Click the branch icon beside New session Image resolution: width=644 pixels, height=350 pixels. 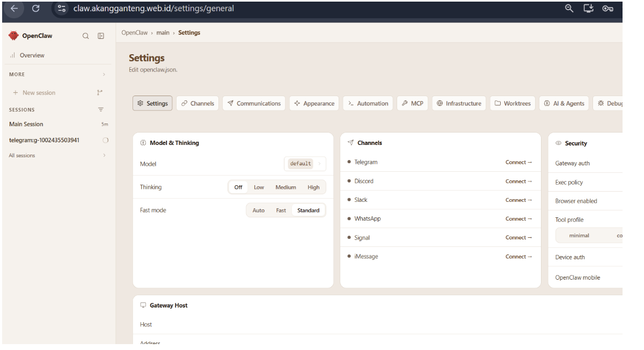click(100, 93)
